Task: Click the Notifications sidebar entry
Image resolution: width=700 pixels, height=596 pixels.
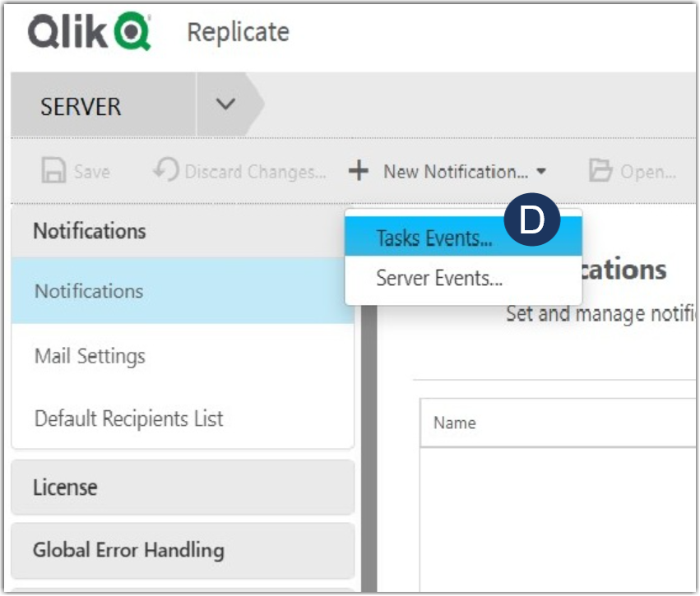Action: pyautogui.click(x=87, y=291)
